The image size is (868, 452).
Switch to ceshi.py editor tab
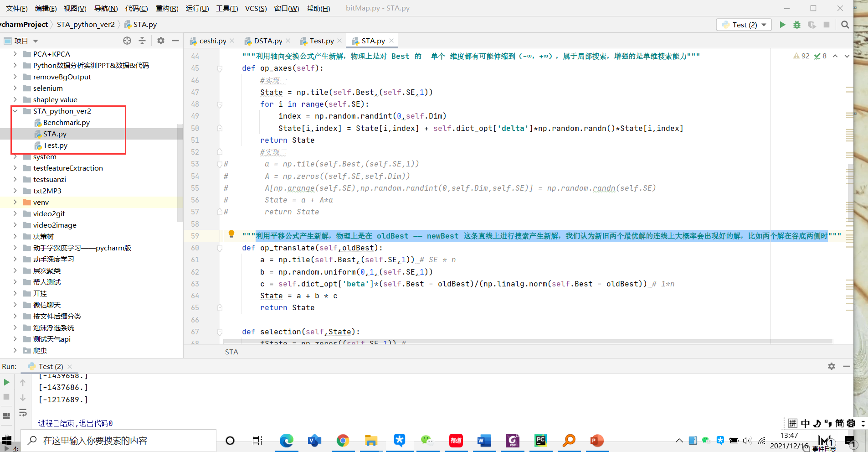(x=213, y=41)
